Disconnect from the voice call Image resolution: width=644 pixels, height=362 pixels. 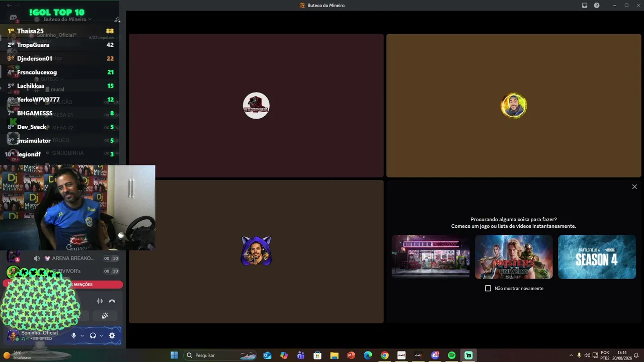(112, 301)
